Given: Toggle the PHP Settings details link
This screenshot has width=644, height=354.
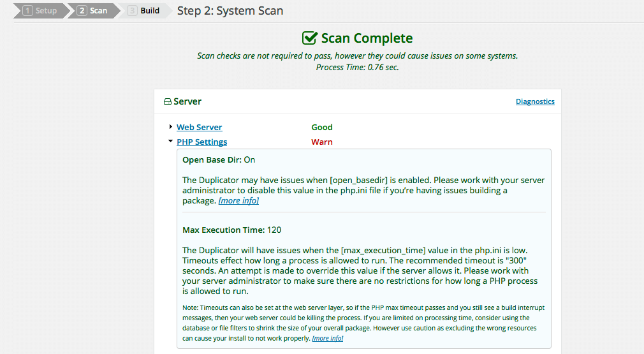Looking at the screenshot, I should coord(201,142).
